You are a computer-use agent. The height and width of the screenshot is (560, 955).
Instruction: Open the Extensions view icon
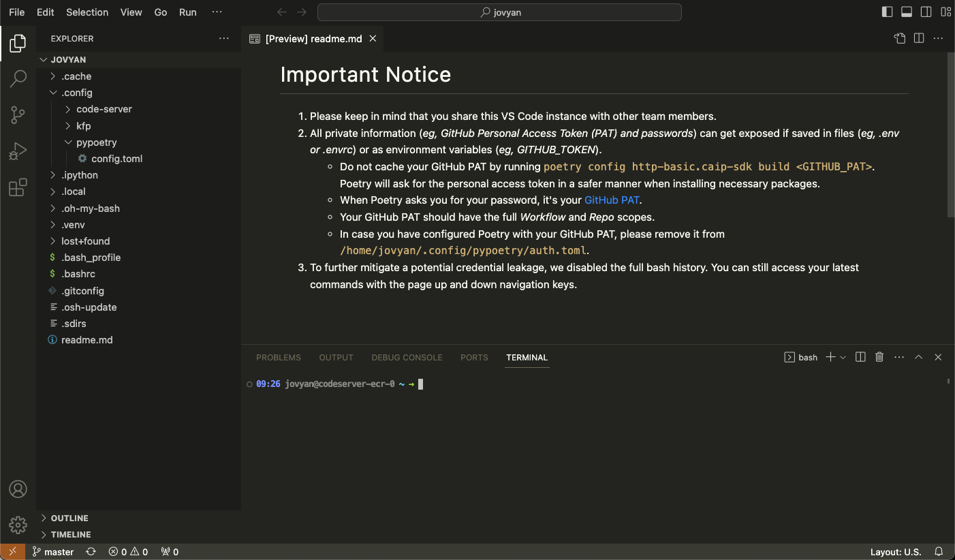pyautogui.click(x=18, y=187)
